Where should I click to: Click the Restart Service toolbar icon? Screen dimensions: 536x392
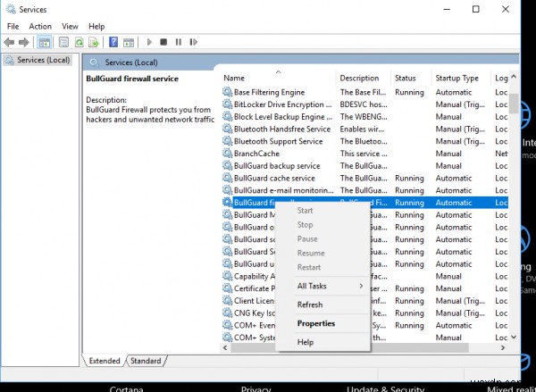tap(193, 42)
